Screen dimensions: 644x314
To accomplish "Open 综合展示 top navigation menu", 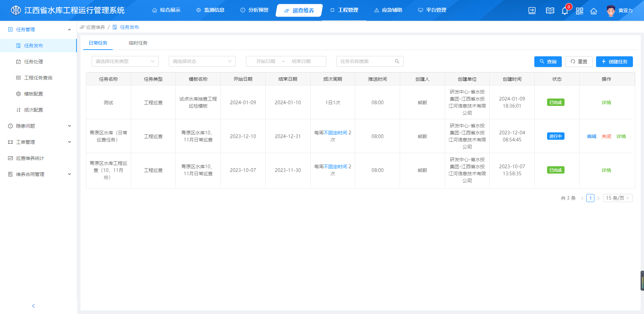I will coord(166,10).
